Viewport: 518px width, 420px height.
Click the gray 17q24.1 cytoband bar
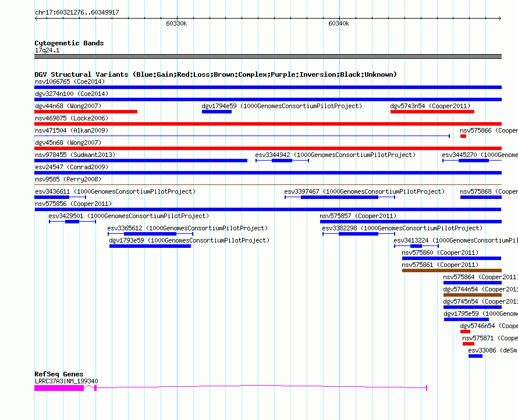(x=268, y=56)
